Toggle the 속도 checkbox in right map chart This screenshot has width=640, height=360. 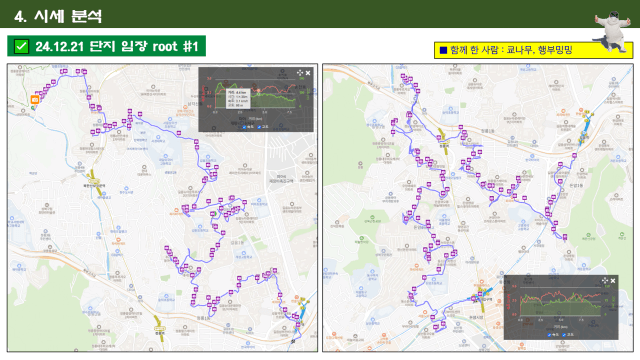549,335
